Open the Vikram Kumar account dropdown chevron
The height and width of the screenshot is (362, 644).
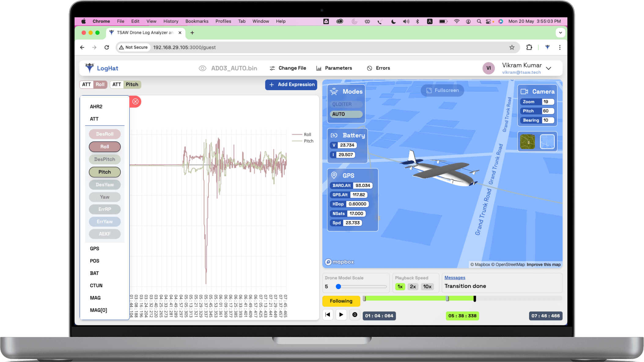click(549, 68)
